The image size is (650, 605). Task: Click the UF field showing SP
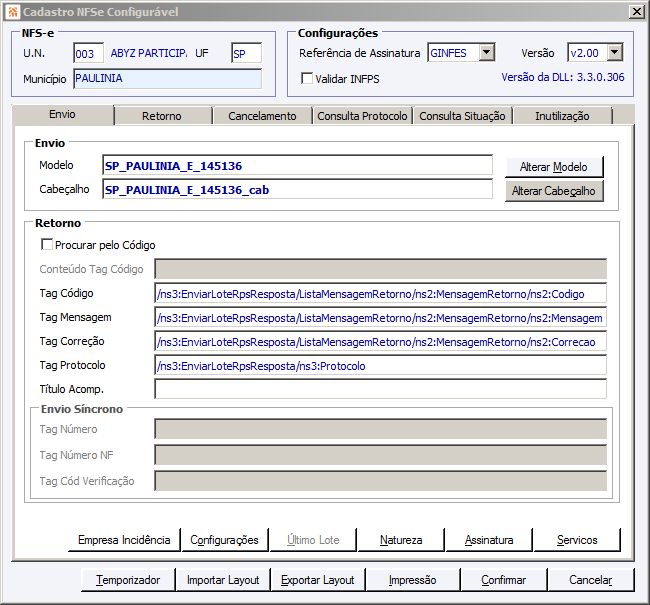[246, 53]
